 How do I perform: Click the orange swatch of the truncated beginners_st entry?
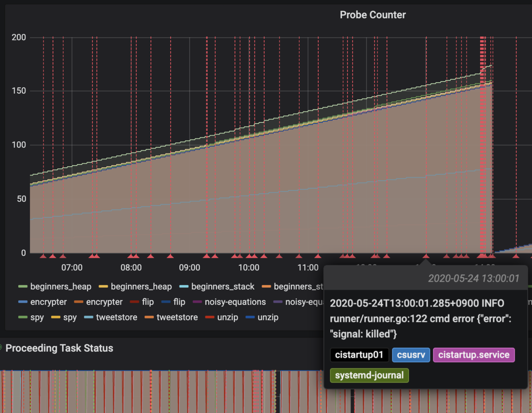coord(267,287)
